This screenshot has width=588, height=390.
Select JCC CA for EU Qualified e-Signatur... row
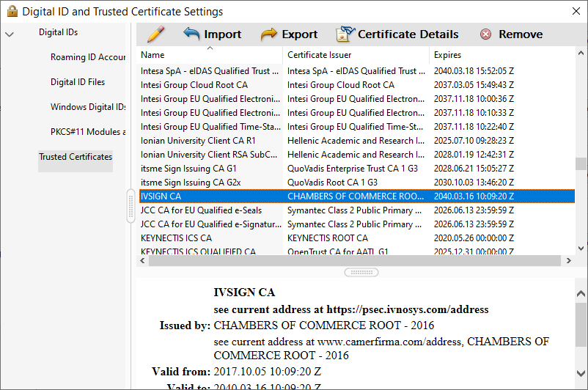pyautogui.click(x=356, y=224)
